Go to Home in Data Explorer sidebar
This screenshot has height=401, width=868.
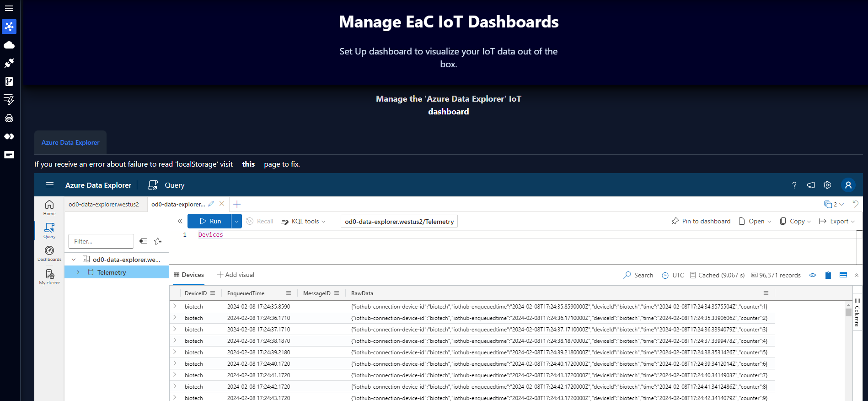tap(49, 208)
